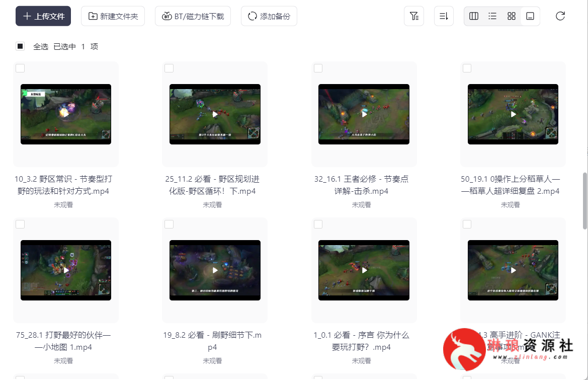
Task: Click filename 50_19.1 0操作上分稻草人 2.mp4
Action: tap(511, 185)
